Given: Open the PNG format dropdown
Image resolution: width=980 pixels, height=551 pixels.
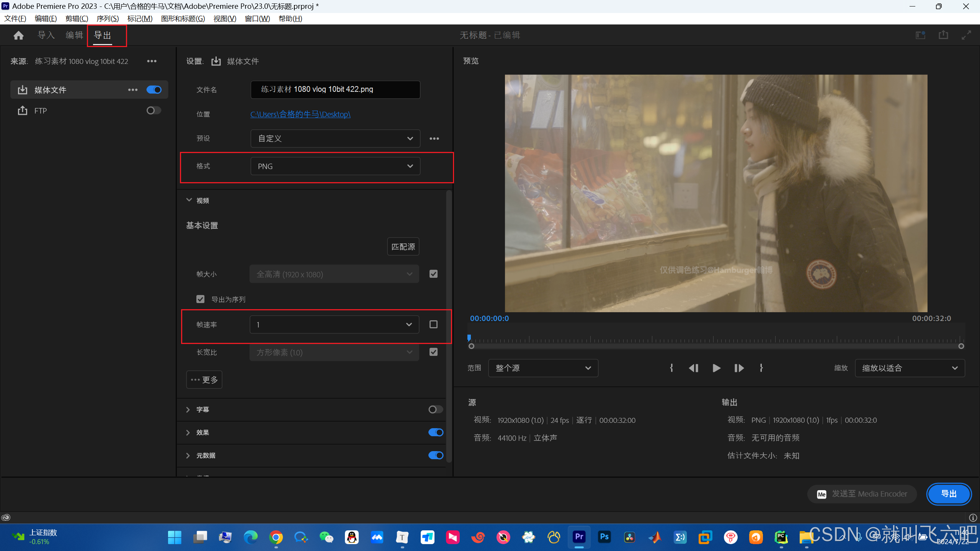Looking at the screenshot, I should coord(335,166).
